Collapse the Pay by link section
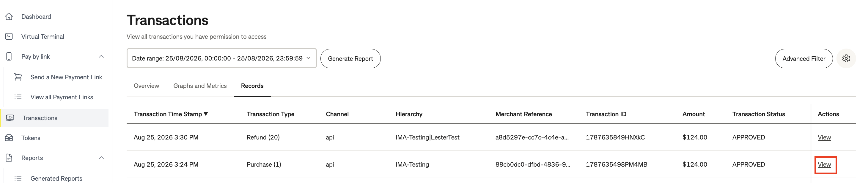 click(x=101, y=56)
